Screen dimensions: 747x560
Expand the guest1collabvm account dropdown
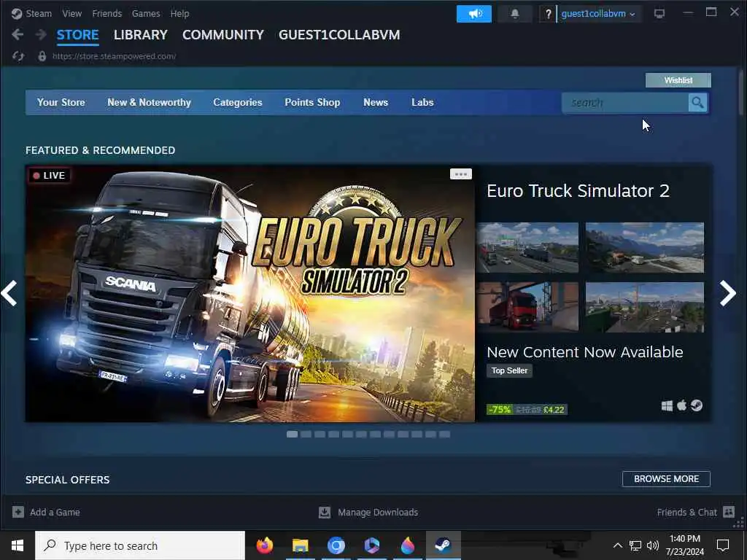[598, 14]
